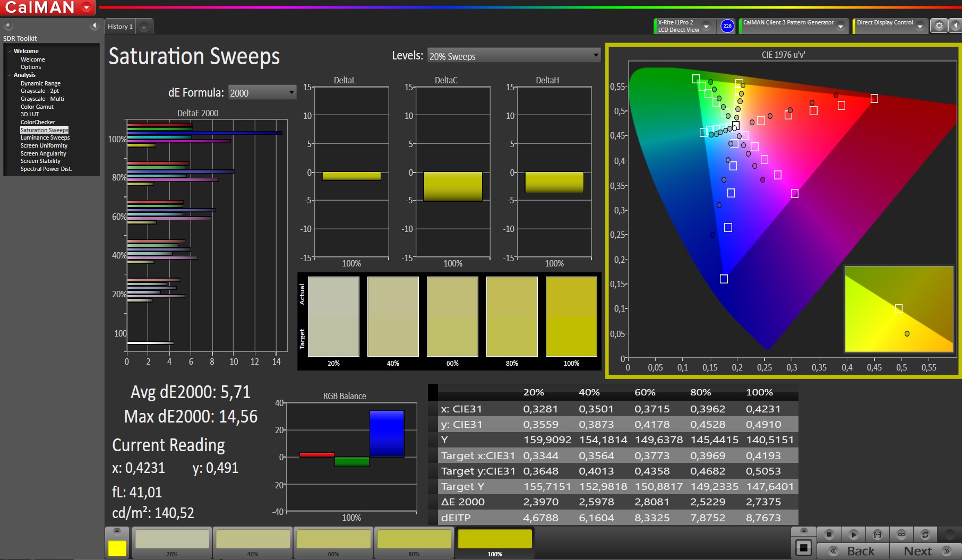
Task: Open settings with the gear icon
Action: [x=939, y=26]
